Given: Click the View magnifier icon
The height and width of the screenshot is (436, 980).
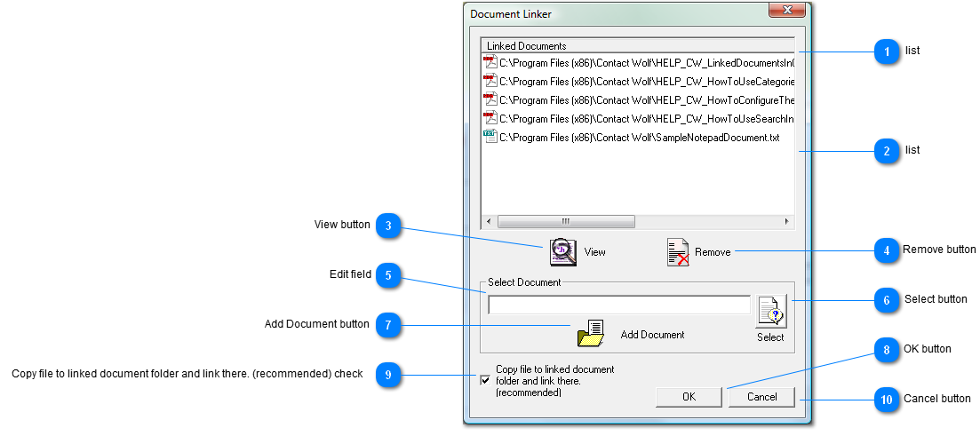Looking at the screenshot, I should [x=563, y=252].
